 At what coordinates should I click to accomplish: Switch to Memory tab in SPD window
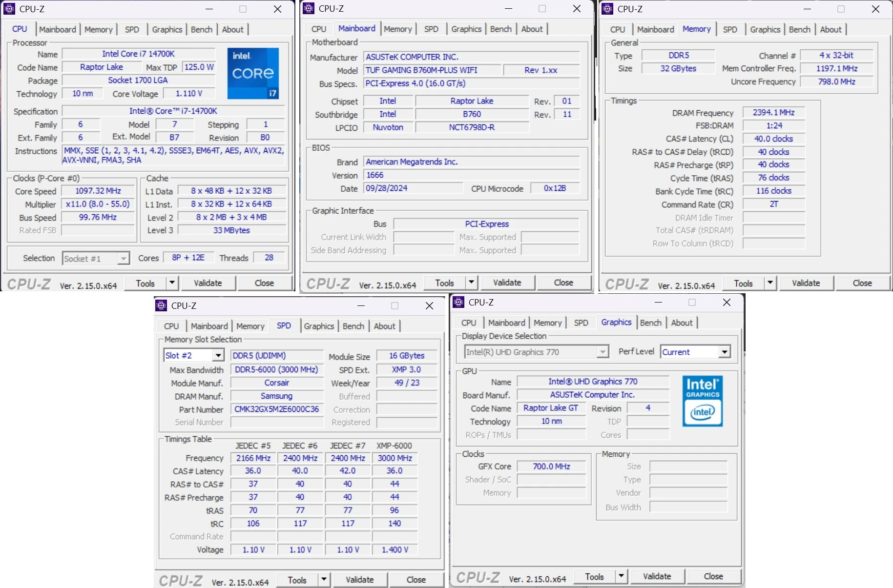tap(250, 326)
